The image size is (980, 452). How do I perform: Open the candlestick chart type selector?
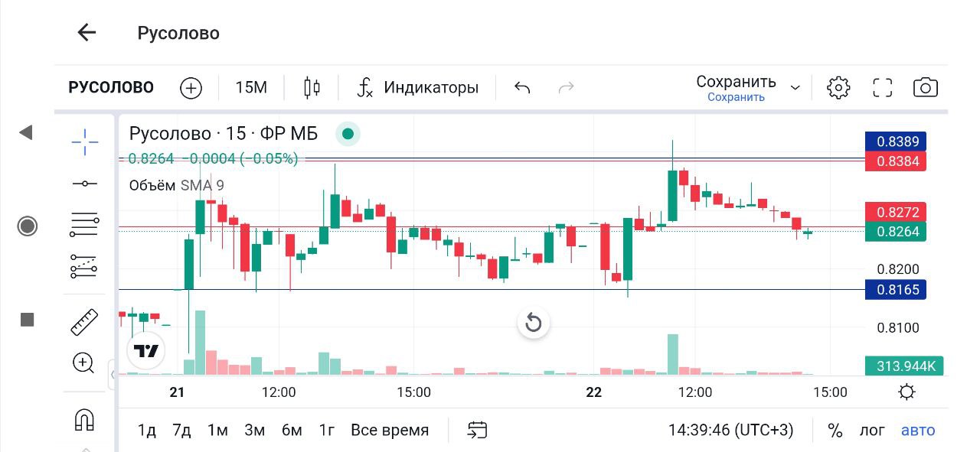tap(312, 88)
